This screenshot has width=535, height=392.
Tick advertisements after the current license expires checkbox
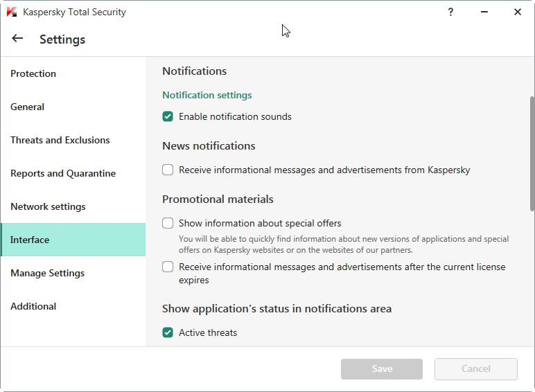coord(168,267)
